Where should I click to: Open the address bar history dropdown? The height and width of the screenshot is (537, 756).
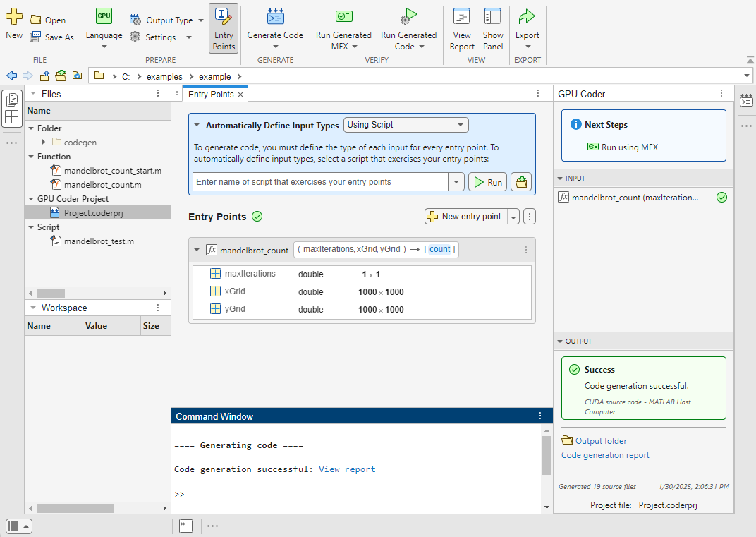746,76
